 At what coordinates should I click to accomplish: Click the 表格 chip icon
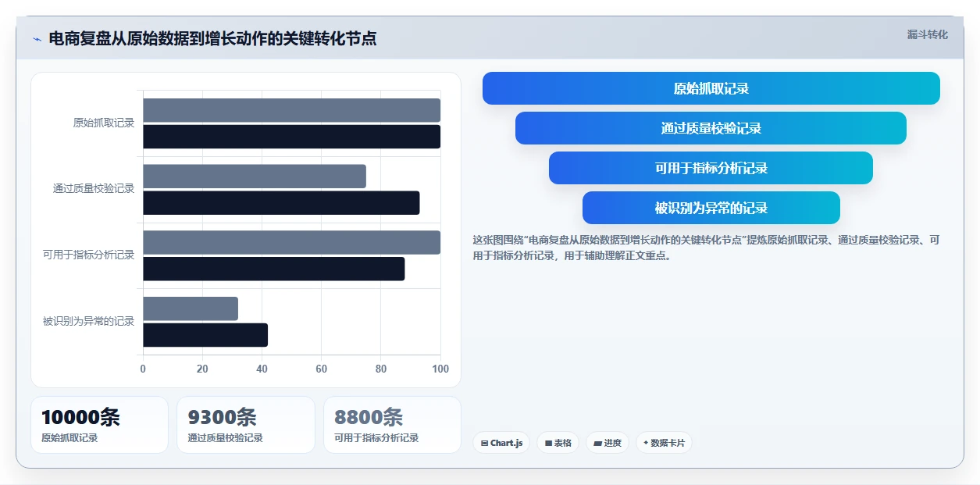tap(548, 443)
